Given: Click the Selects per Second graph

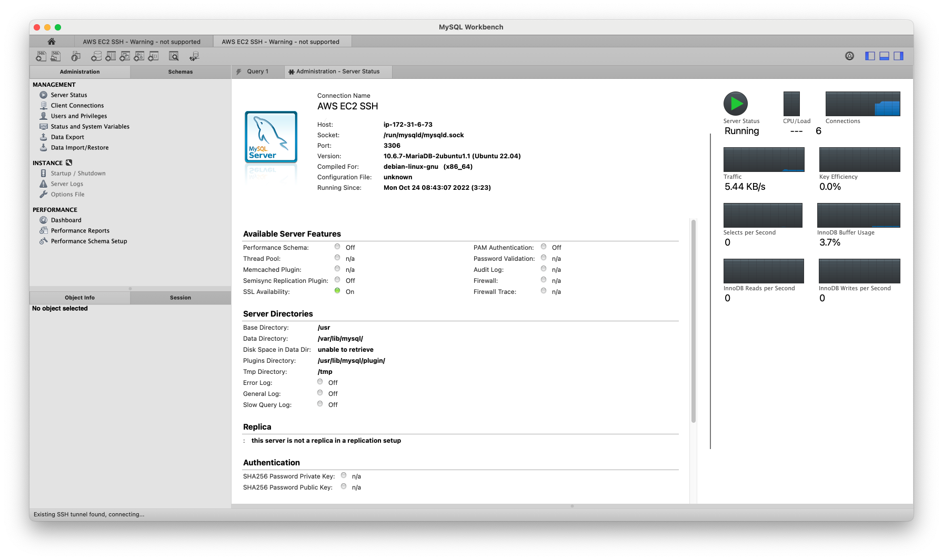Looking at the screenshot, I should 763,215.
